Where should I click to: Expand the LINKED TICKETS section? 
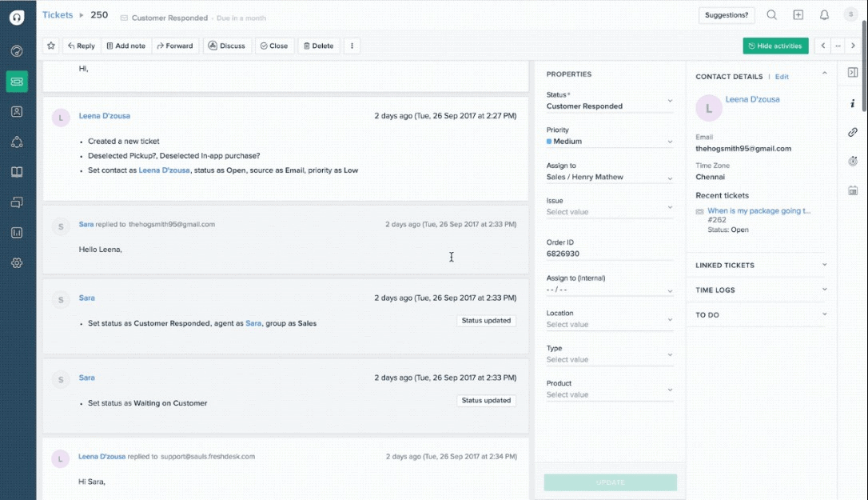tap(823, 265)
